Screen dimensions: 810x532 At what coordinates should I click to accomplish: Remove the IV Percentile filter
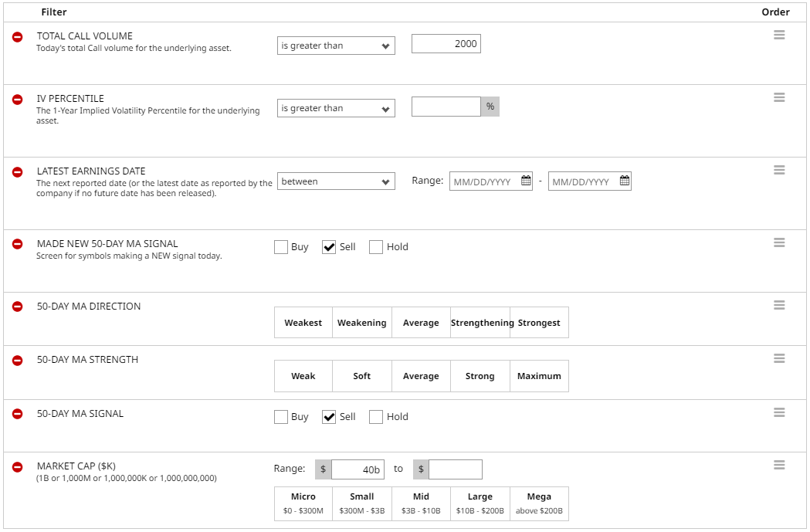pyautogui.click(x=18, y=100)
